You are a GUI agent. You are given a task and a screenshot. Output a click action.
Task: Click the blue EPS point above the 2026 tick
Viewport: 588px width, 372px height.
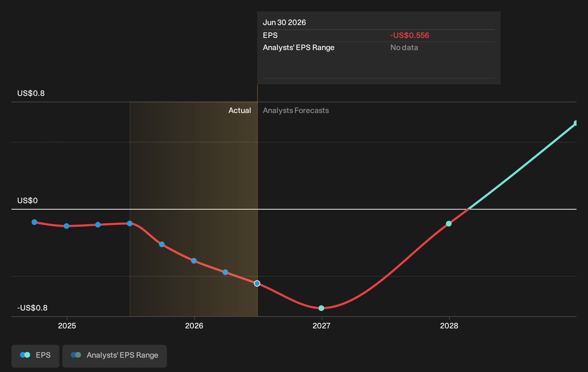click(194, 261)
